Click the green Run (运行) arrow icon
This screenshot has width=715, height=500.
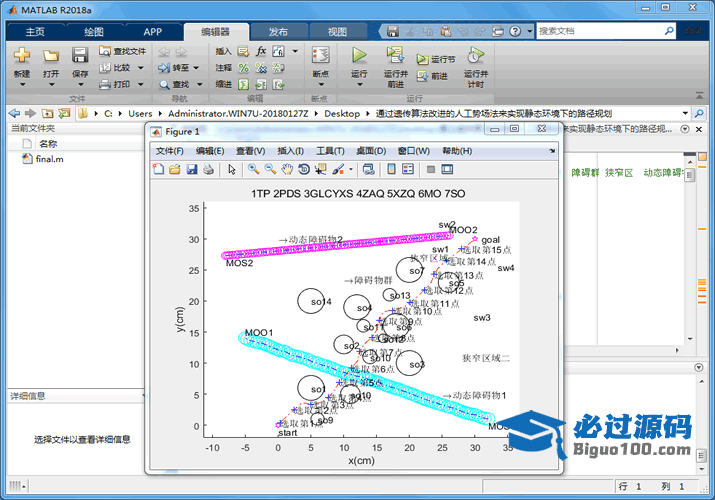click(x=359, y=55)
